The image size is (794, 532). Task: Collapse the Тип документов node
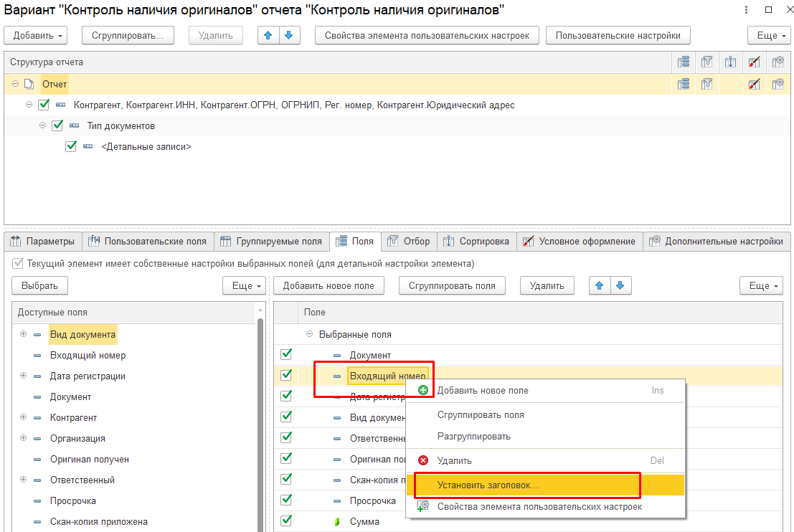[x=42, y=125]
